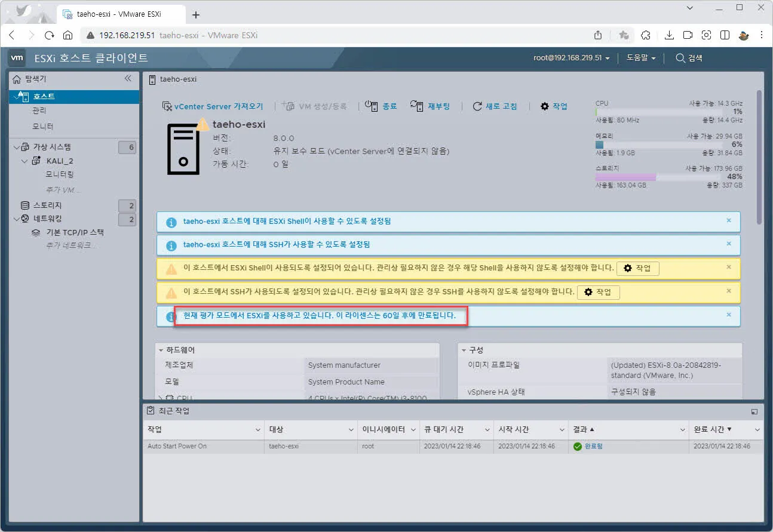Maximize the Recent Tasks panel icon
The image size is (773, 532).
[x=754, y=411]
